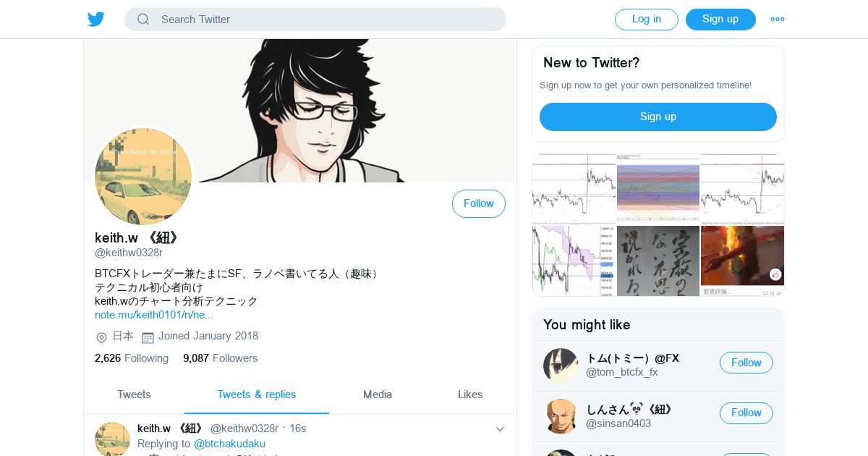Click the Log in button
The height and width of the screenshot is (456, 868).
(647, 20)
